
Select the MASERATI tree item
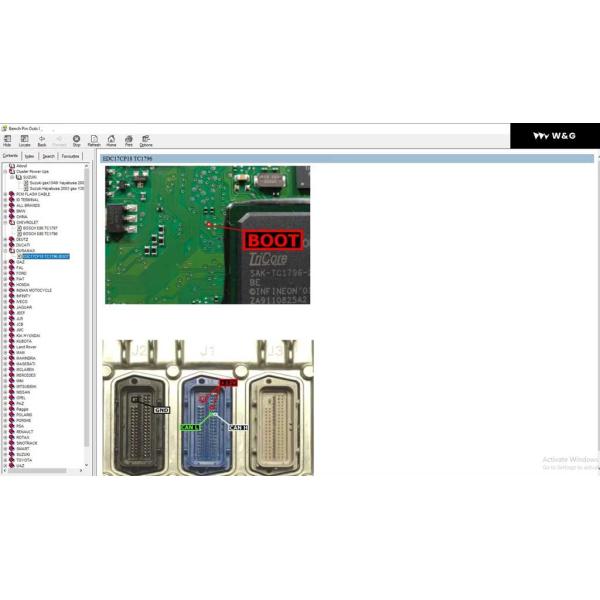coord(26,364)
